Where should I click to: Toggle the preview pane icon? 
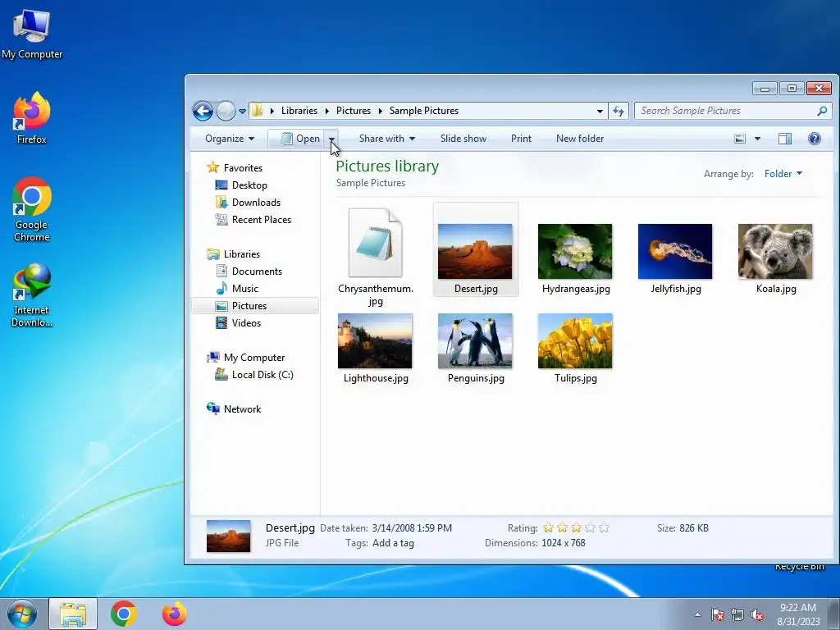click(785, 139)
